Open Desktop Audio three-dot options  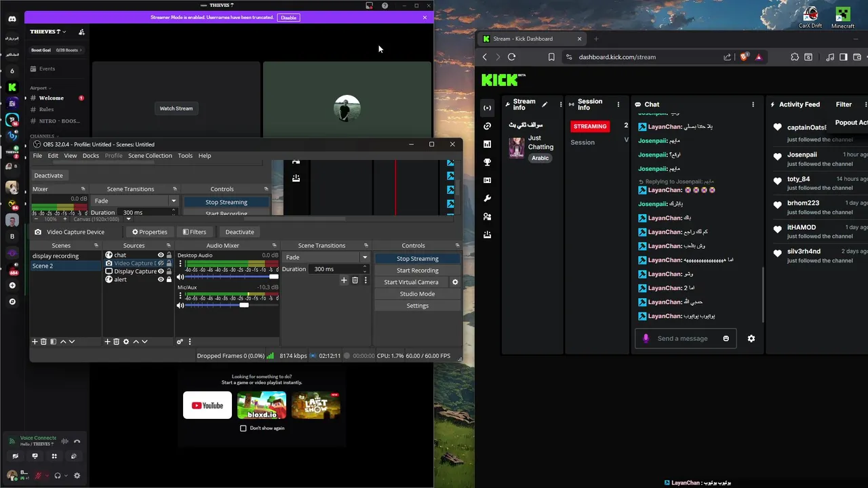coord(180,264)
